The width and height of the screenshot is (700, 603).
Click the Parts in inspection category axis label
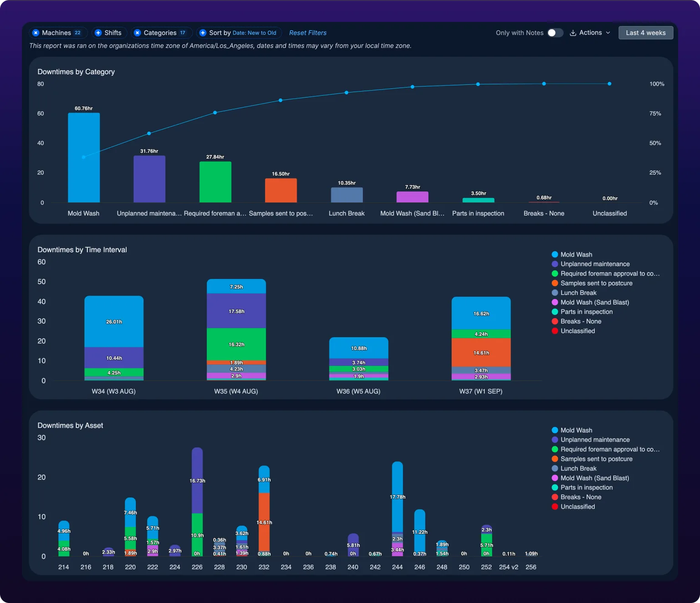click(x=478, y=213)
